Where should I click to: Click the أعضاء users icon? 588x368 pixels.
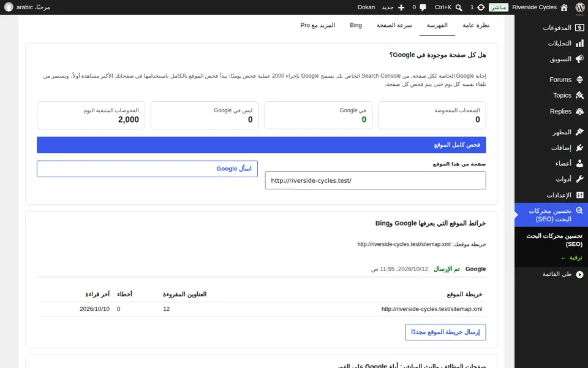[x=580, y=163]
